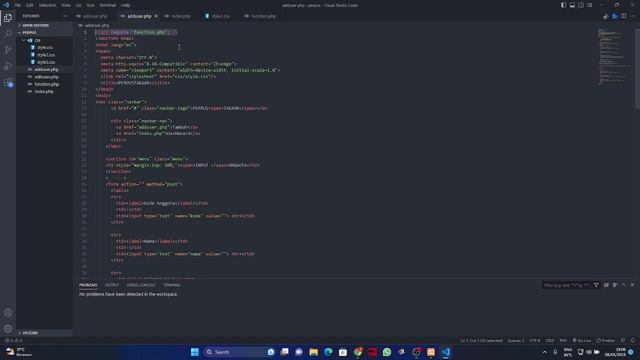Click the Problems filter funnel icon

(x=596, y=285)
